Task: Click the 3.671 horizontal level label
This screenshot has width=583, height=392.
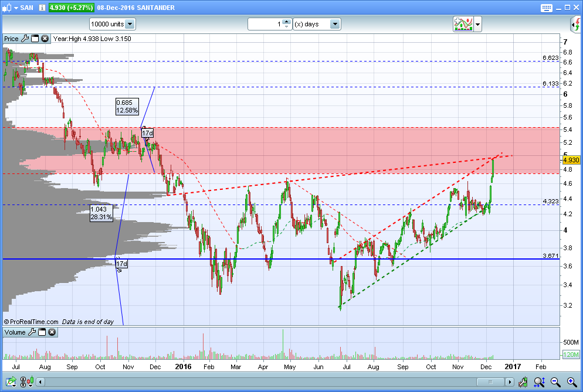Action: [x=550, y=255]
